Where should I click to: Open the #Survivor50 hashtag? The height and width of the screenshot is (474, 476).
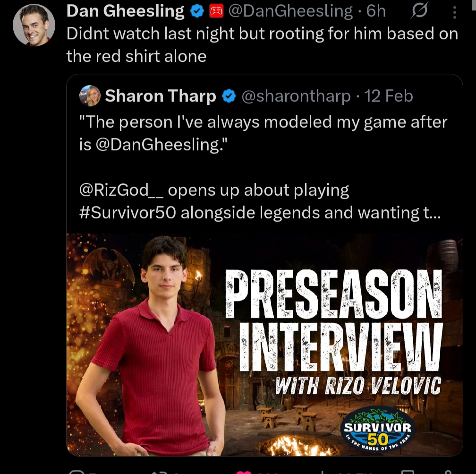127,212
